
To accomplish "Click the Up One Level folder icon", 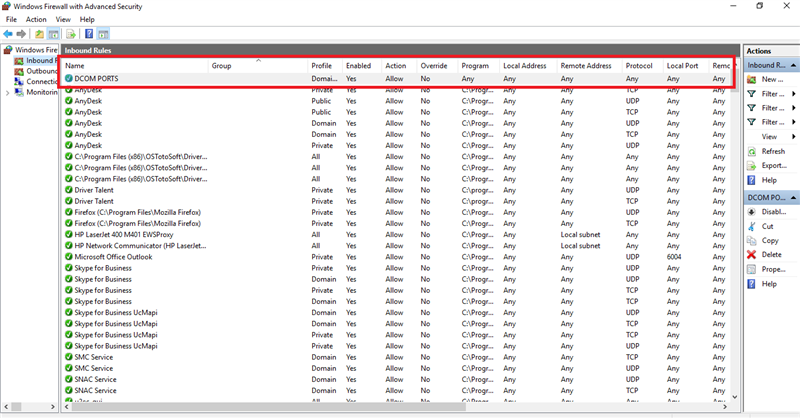I will click(39, 33).
